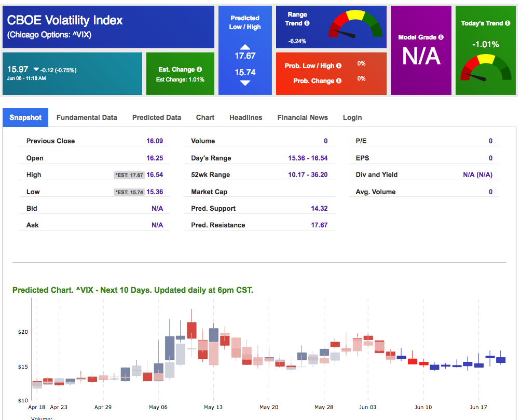
Task: Click the predicted high value 17.67 panel
Action: tap(245, 56)
